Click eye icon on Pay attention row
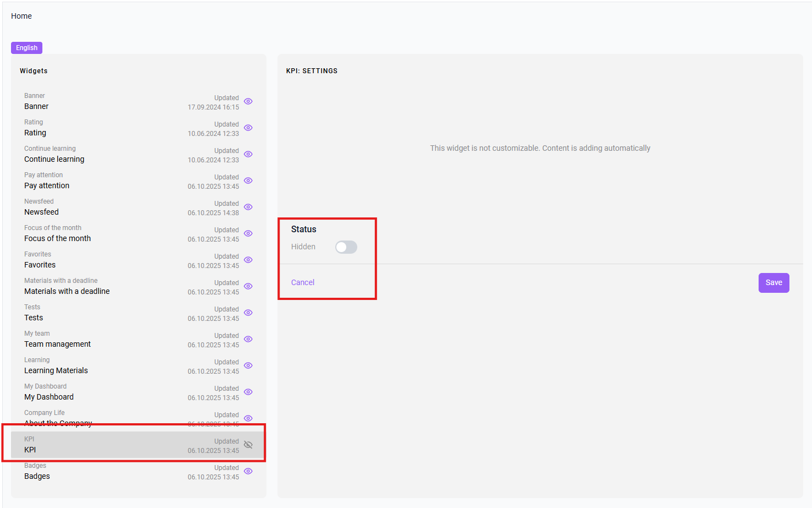This screenshot has height=508, width=812. (x=248, y=181)
